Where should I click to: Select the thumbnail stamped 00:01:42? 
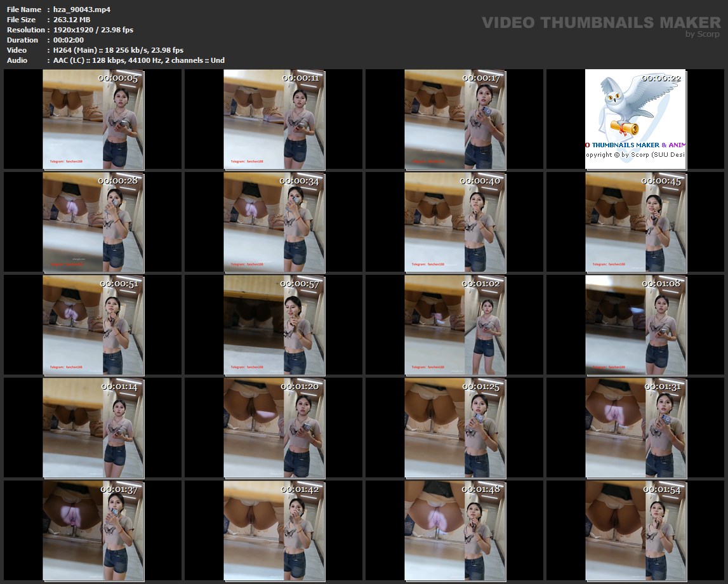pyautogui.click(x=274, y=531)
